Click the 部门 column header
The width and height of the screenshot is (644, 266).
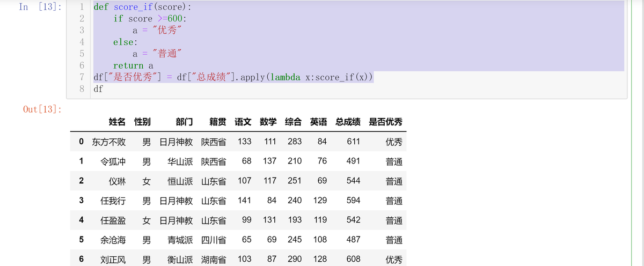[184, 122]
